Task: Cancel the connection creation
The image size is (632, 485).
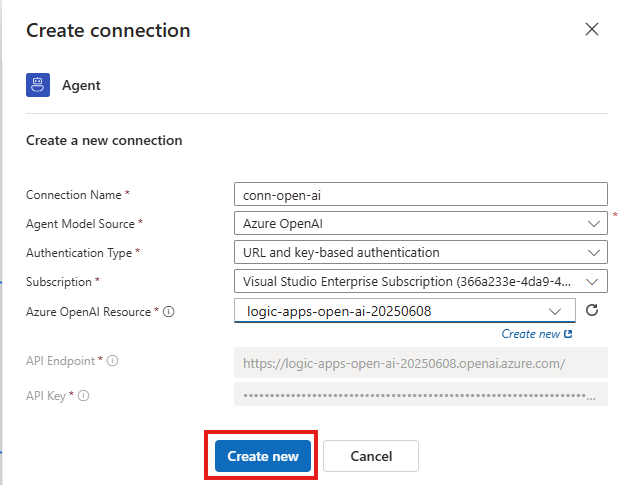Action: pyautogui.click(x=370, y=456)
